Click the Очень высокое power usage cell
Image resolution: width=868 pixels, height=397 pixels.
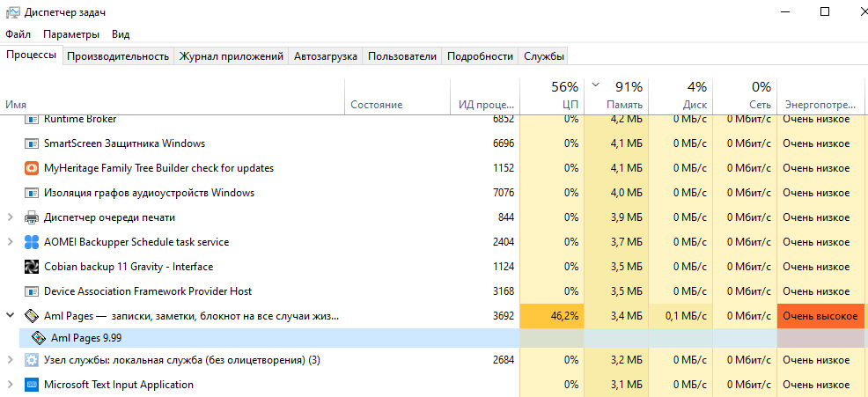pos(820,316)
